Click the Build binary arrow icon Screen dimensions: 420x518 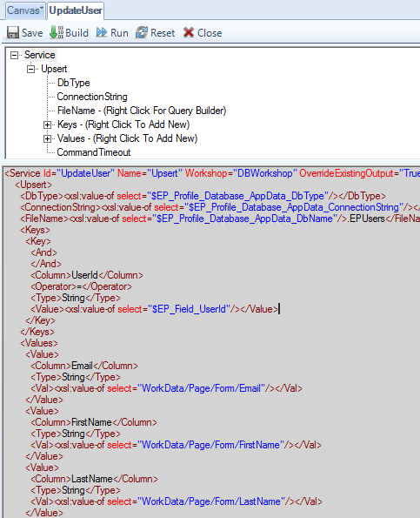point(57,32)
